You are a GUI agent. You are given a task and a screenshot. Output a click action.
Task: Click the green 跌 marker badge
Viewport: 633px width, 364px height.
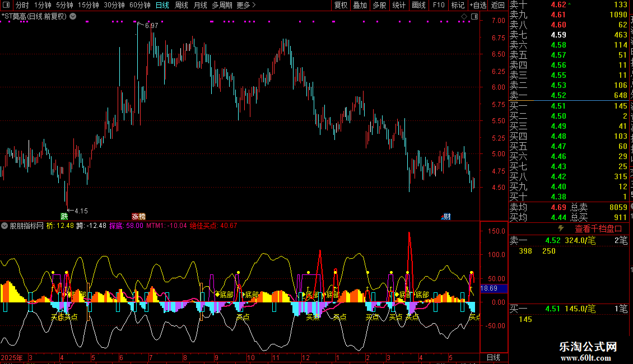point(64,217)
